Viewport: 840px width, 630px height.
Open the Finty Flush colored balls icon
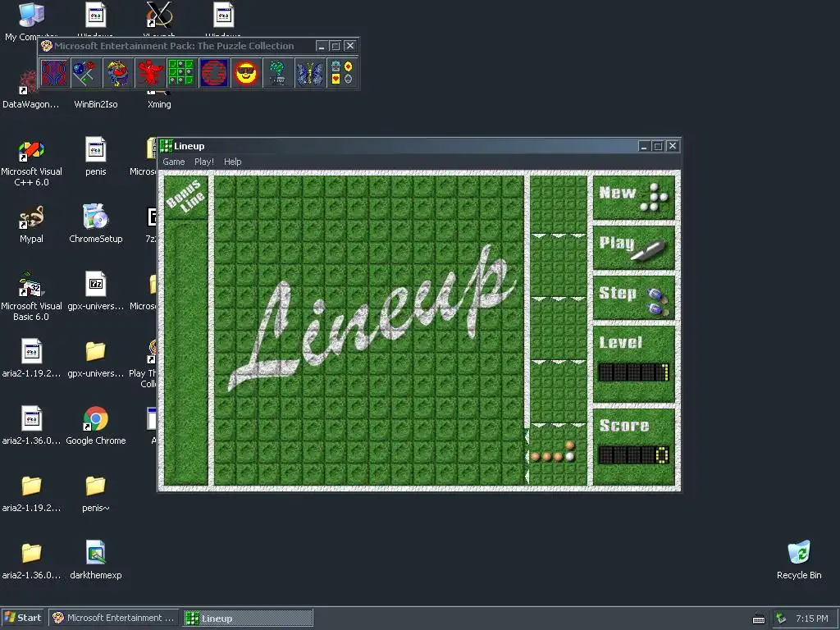tap(85, 73)
